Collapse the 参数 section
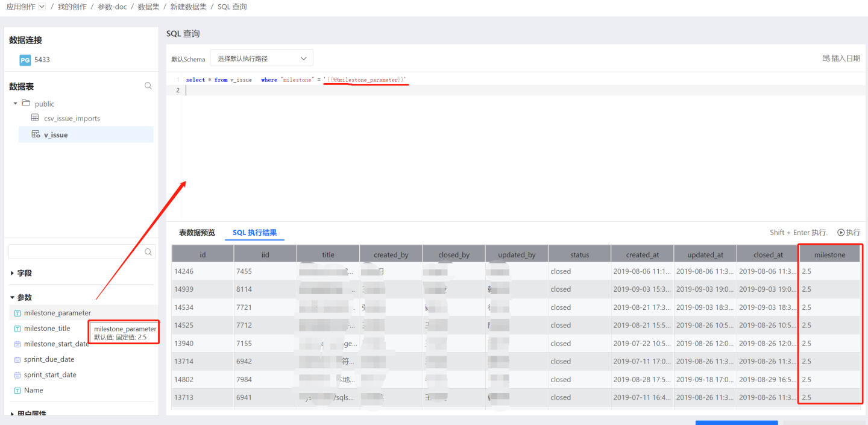The width and height of the screenshot is (868, 425). pos(12,297)
